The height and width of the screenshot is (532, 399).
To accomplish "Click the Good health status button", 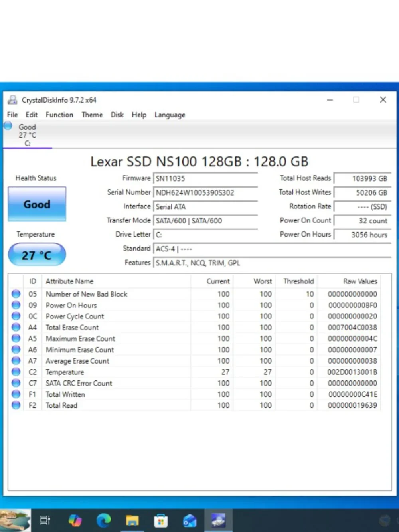I will [37, 204].
